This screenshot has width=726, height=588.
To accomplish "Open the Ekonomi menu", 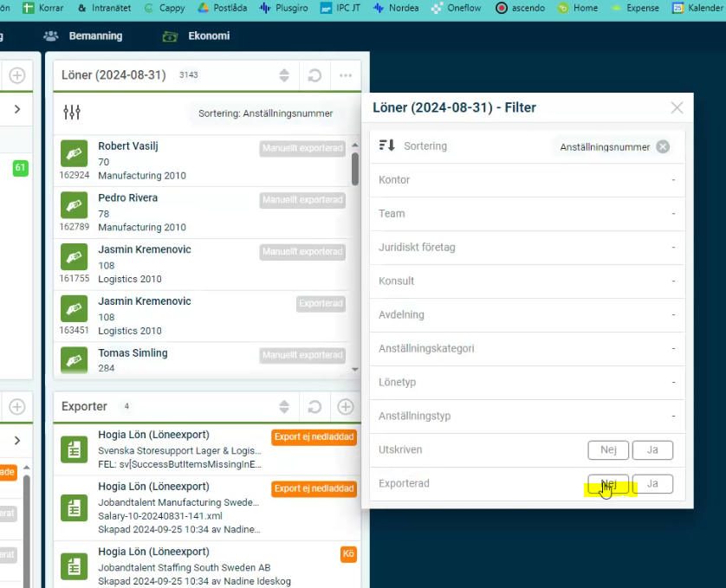I will pos(197,36).
